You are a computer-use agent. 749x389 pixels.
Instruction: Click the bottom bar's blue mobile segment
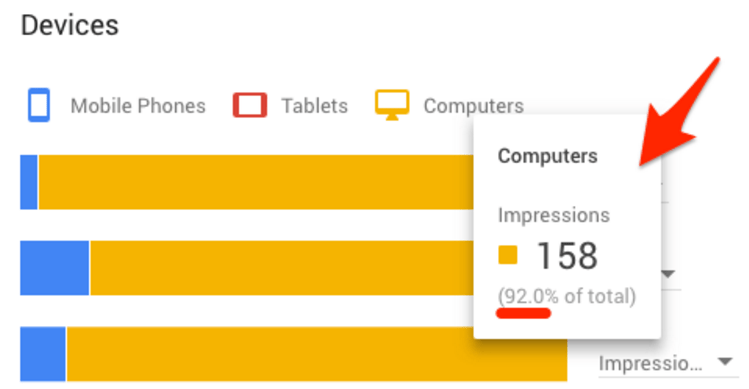[43, 354]
